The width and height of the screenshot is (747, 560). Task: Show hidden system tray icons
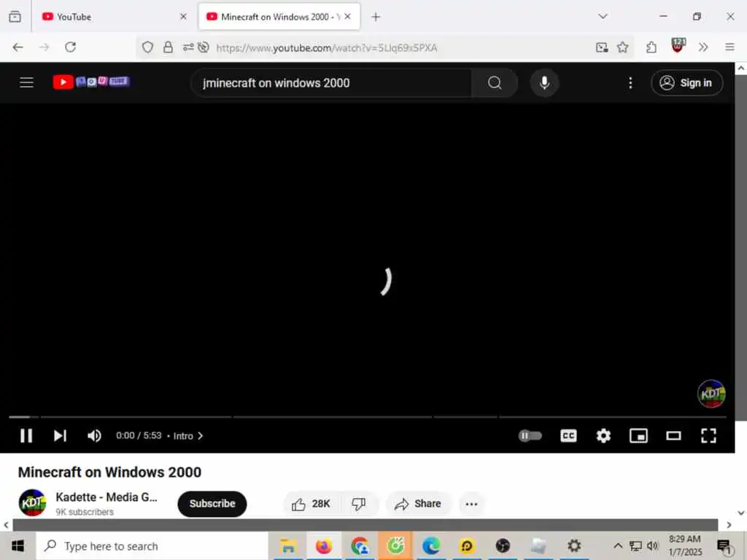[x=618, y=545]
